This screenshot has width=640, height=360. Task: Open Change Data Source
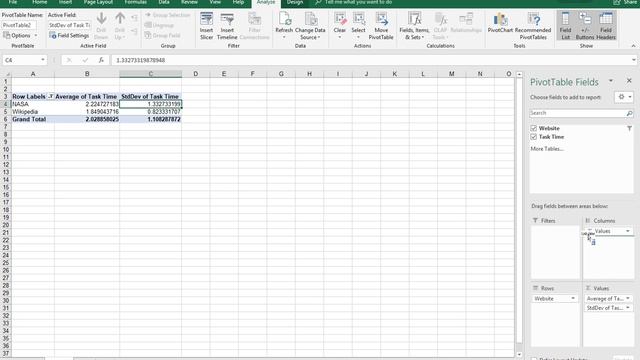click(x=310, y=26)
